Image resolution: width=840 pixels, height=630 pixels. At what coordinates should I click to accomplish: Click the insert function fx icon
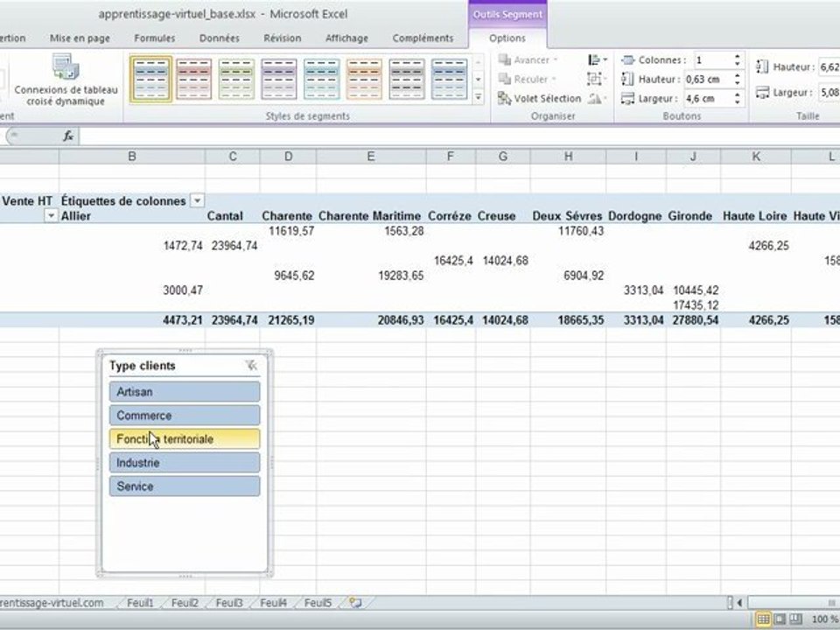pos(68,136)
